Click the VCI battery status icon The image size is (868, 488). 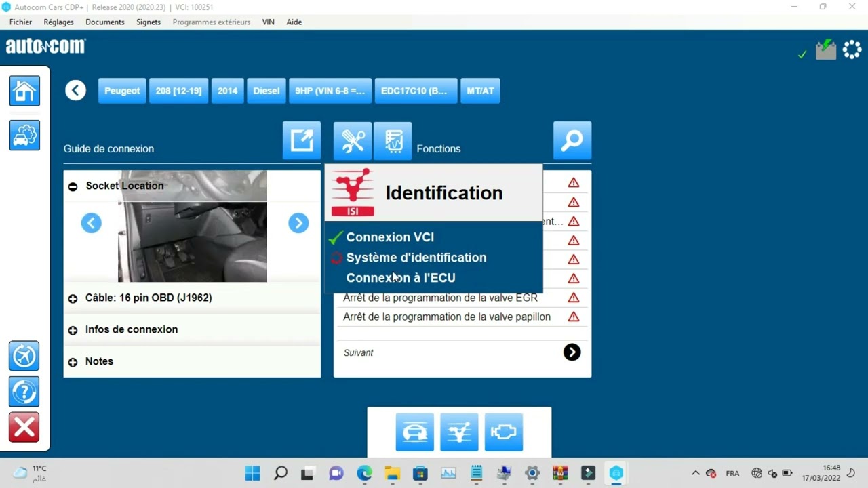click(x=826, y=49)
